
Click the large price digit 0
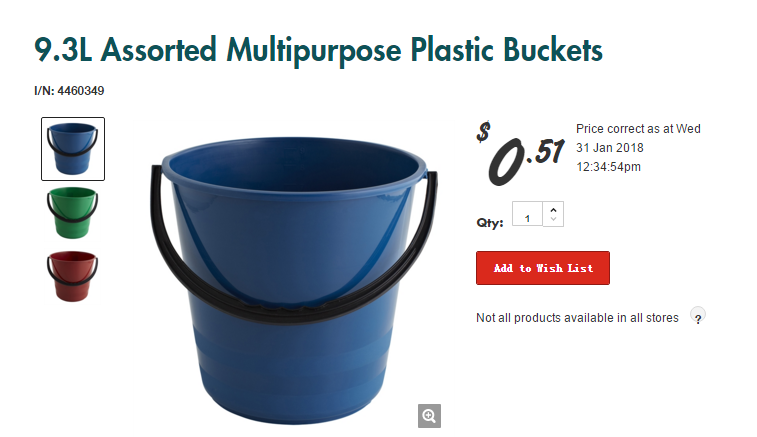(x=505, y=161)
